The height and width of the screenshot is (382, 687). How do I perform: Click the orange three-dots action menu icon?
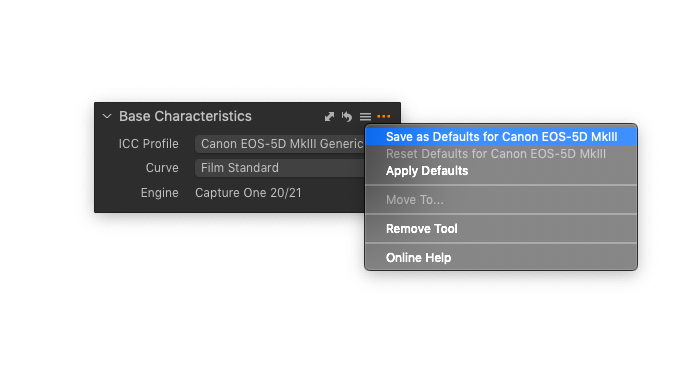tap(383, 116)
